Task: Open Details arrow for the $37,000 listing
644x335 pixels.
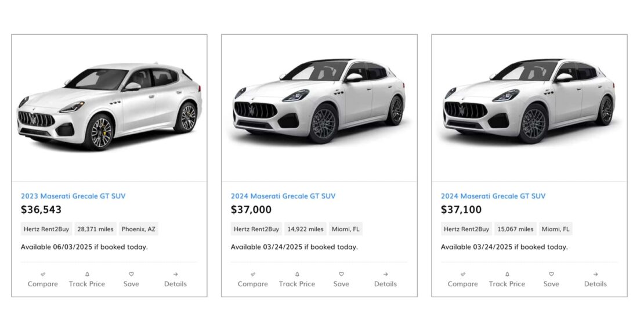Action: click(385, 274)
